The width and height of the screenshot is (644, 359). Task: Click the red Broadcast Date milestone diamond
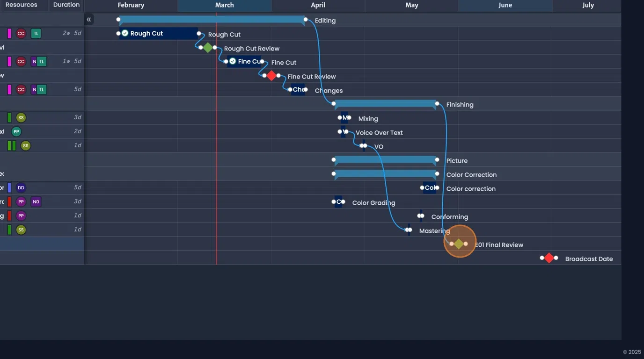(549, 258)
